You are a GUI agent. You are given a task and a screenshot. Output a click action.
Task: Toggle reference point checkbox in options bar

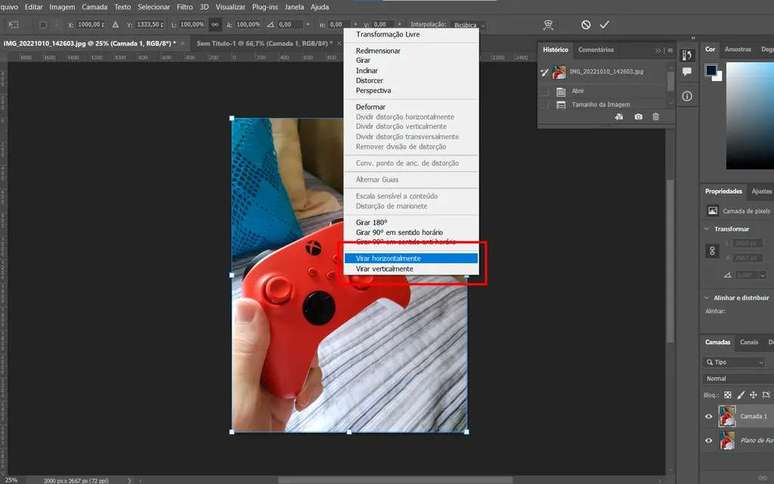pyautogui.click(x=43, y=24)
